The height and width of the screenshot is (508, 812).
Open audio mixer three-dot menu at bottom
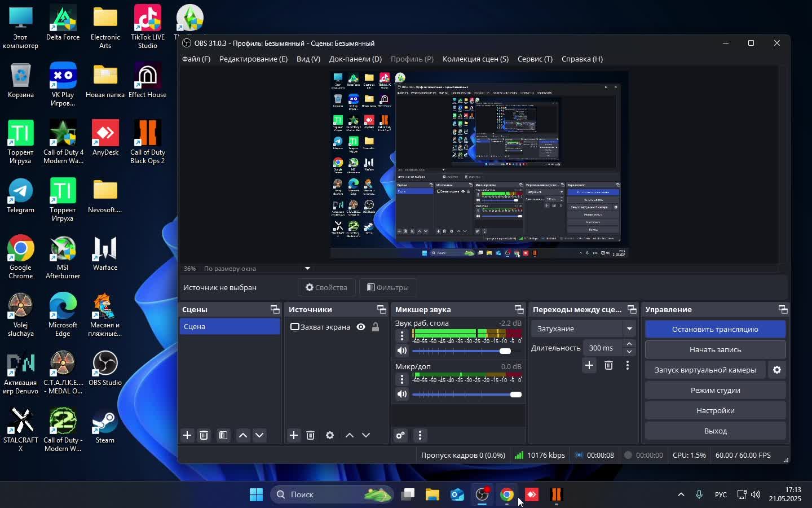(420, 435)
